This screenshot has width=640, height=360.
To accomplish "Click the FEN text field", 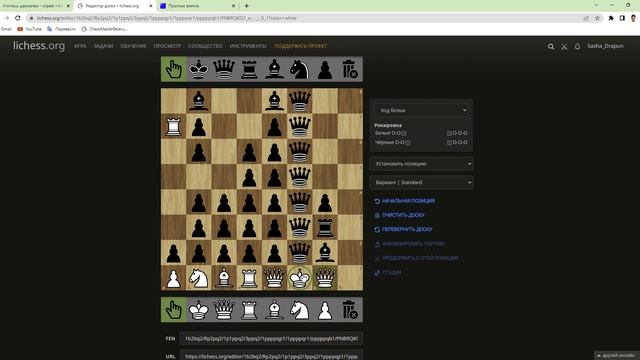I will coord(271,338).
